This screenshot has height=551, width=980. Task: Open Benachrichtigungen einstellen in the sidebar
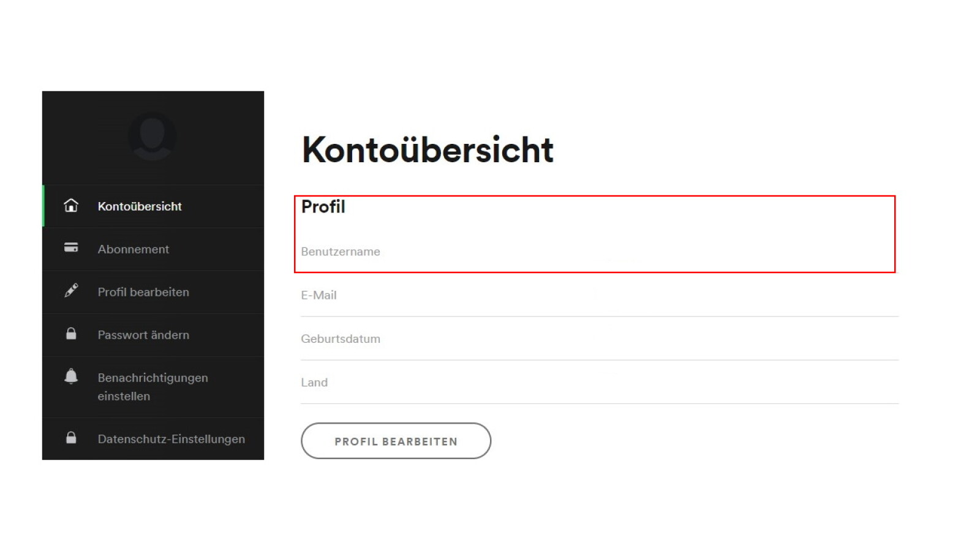tap(153, 386)
